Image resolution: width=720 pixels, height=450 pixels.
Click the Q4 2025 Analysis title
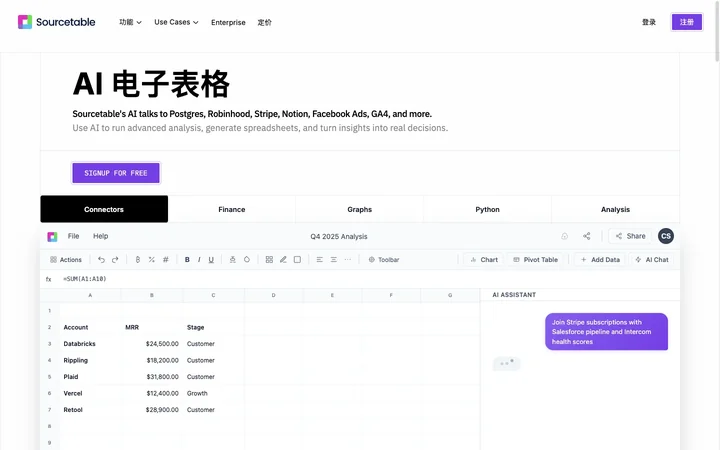[x=339, y=236]
